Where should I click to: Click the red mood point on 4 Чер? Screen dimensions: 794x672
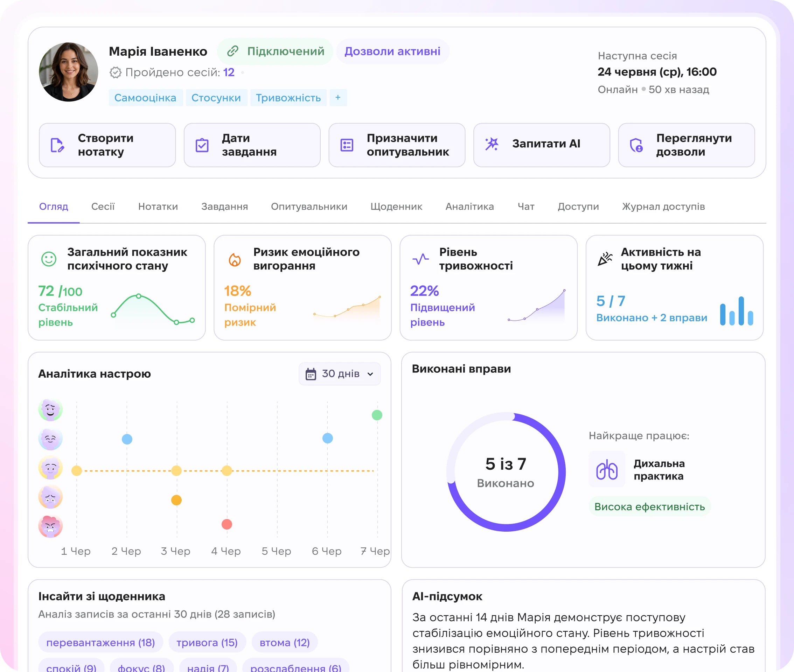pyautogui.click(x=227, y=525)
